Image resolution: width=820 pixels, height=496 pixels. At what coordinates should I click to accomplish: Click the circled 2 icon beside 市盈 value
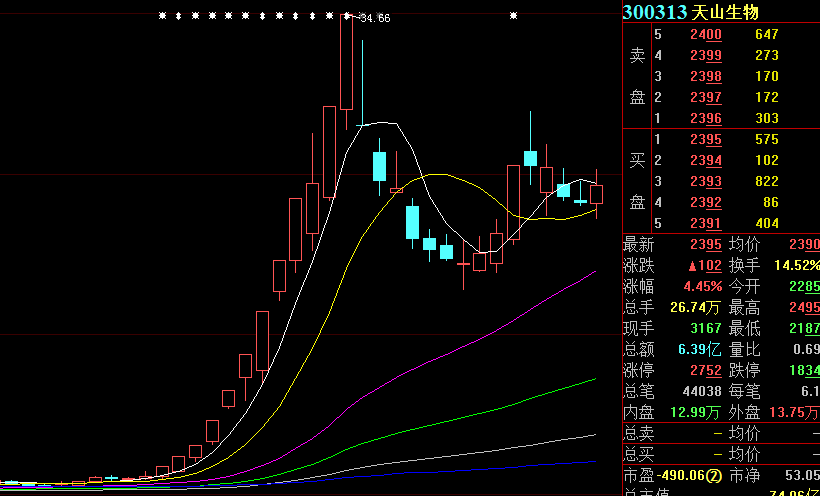coord(715,475)
